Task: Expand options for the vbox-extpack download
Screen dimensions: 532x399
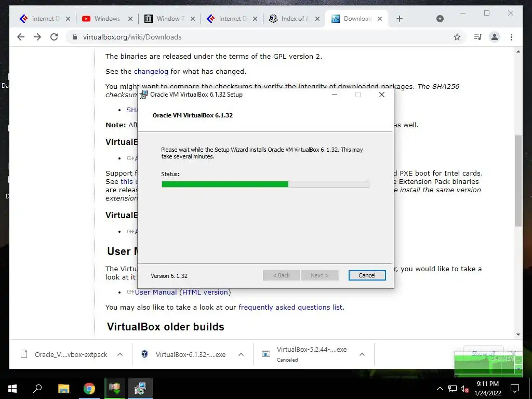Action: coord(120,354)
